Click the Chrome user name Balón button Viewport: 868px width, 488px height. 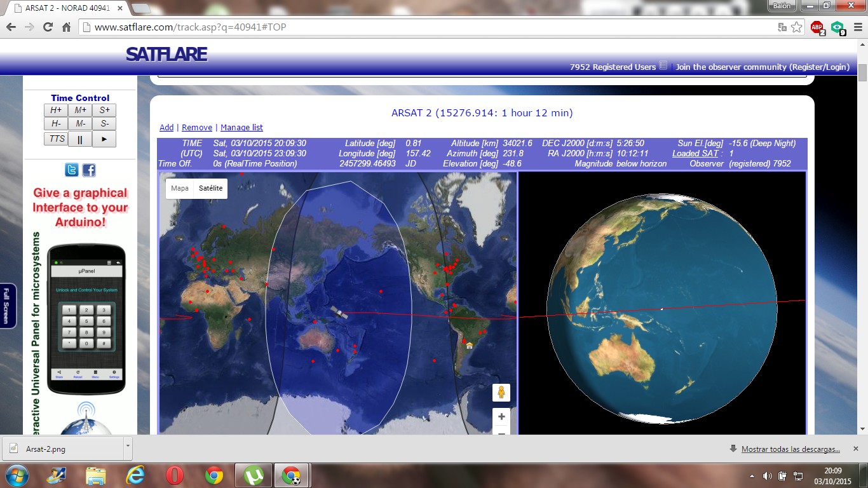782,6
